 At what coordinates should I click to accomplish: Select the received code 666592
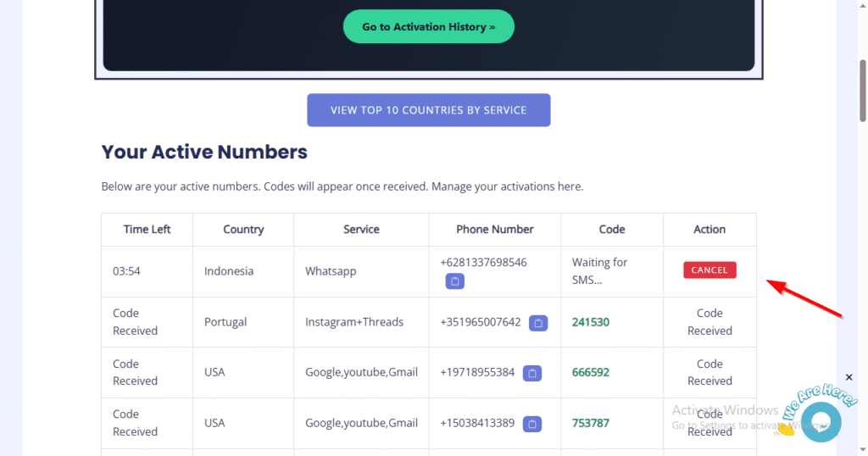[x=591, y=372]
